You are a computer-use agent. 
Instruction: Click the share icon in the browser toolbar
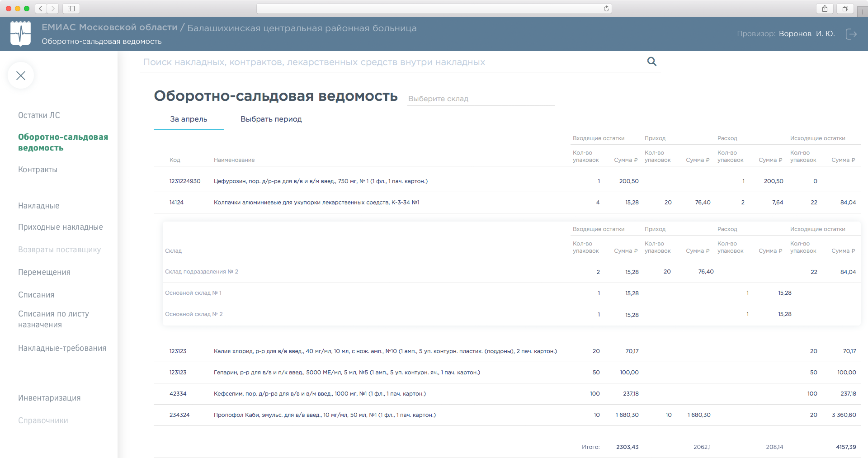pos(825,8)
